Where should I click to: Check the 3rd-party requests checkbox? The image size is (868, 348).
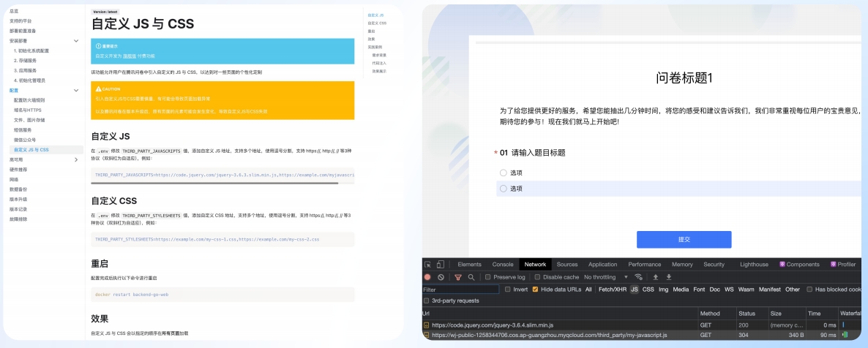coord(426,301)
